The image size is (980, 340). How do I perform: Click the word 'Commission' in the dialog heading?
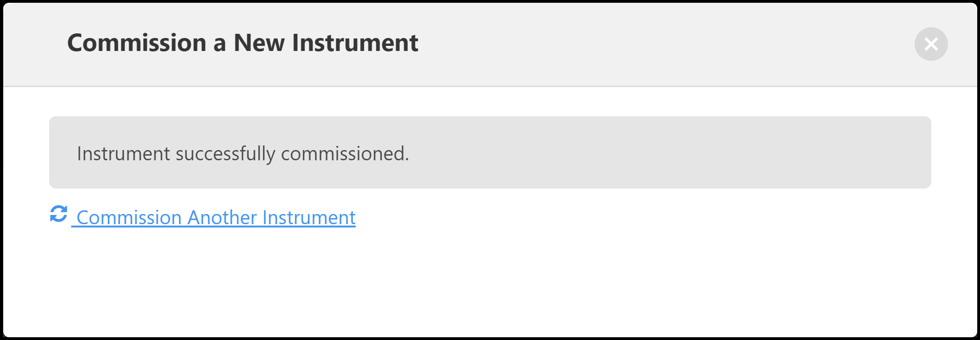point(137,43)
